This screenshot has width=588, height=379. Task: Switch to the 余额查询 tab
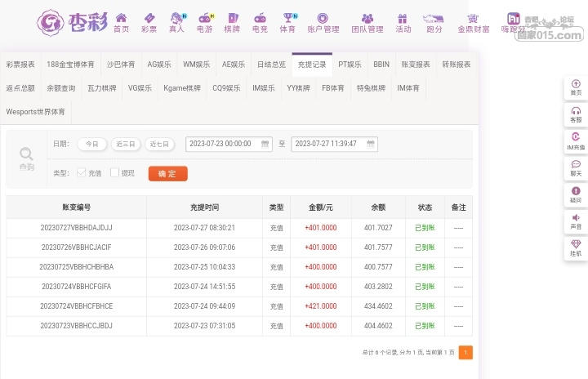[x=61, y=88]
